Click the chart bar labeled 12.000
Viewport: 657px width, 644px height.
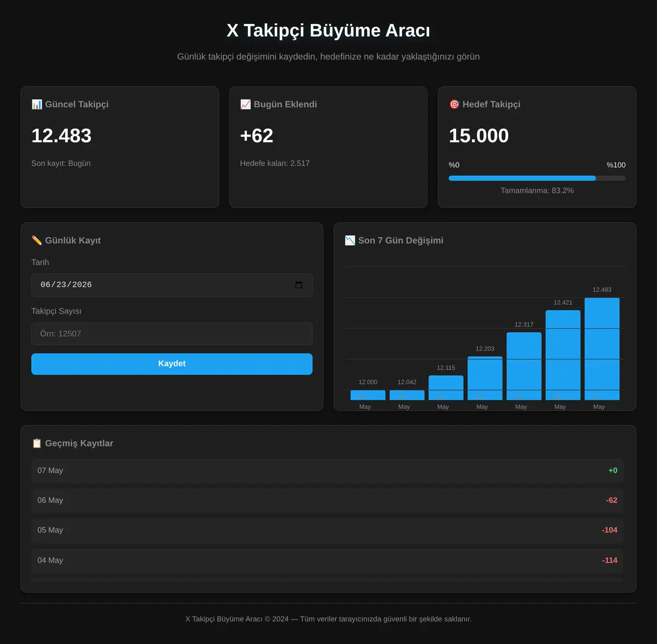tap(368, 395)
